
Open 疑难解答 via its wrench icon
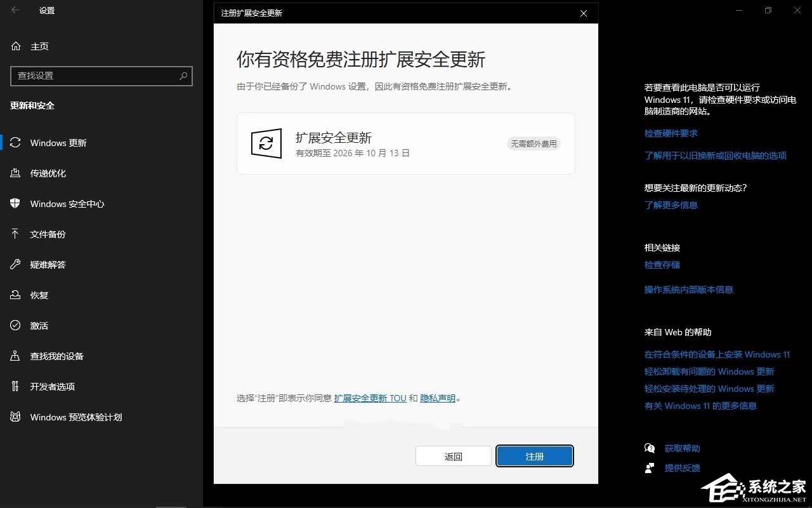15,265
